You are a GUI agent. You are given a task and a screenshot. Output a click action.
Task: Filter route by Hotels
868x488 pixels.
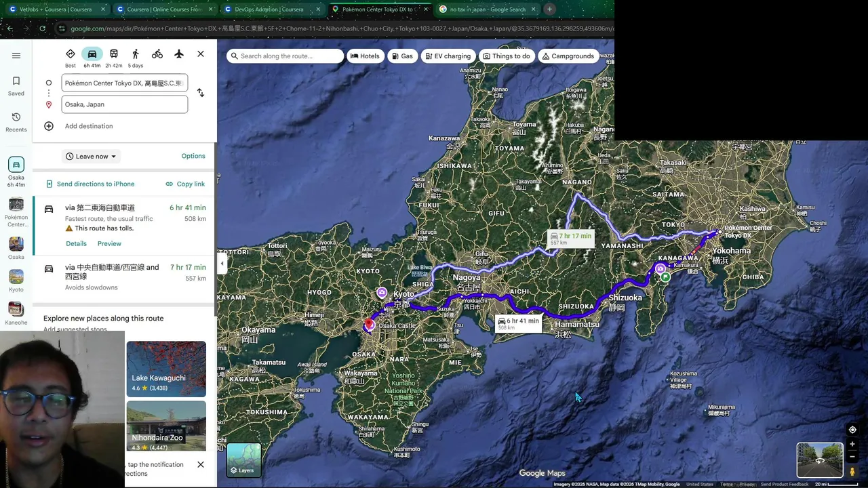(x=365, y=56)
